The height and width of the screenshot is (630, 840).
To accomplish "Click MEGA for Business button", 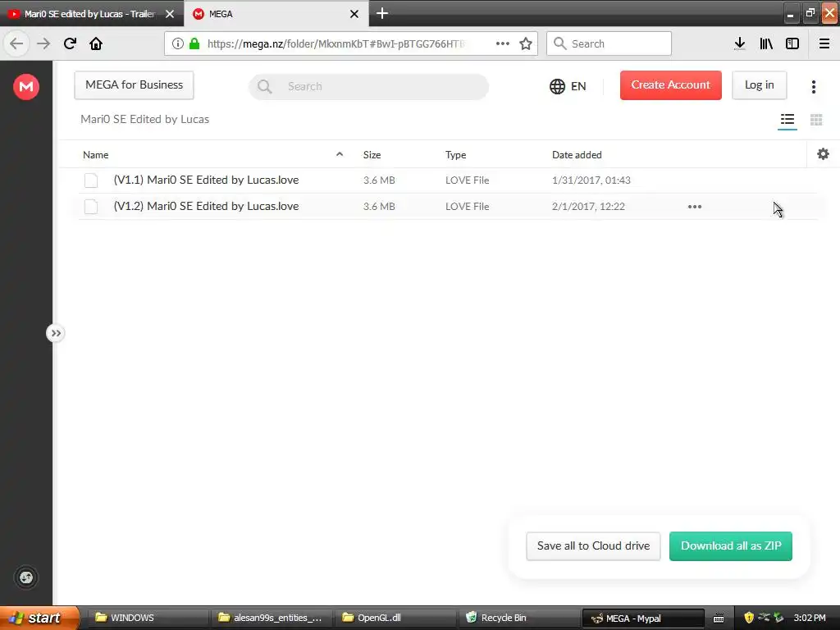I will point(134,85).
